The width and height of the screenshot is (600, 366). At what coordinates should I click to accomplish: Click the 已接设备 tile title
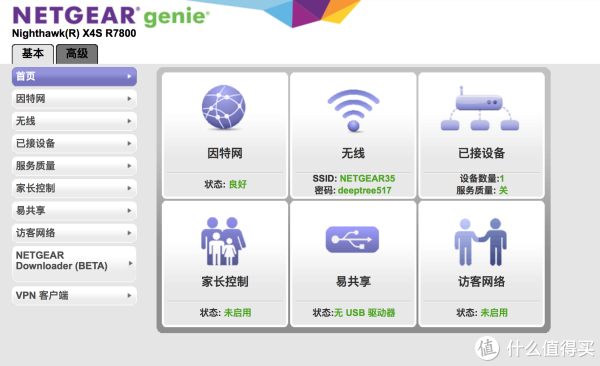click(481, 153)
